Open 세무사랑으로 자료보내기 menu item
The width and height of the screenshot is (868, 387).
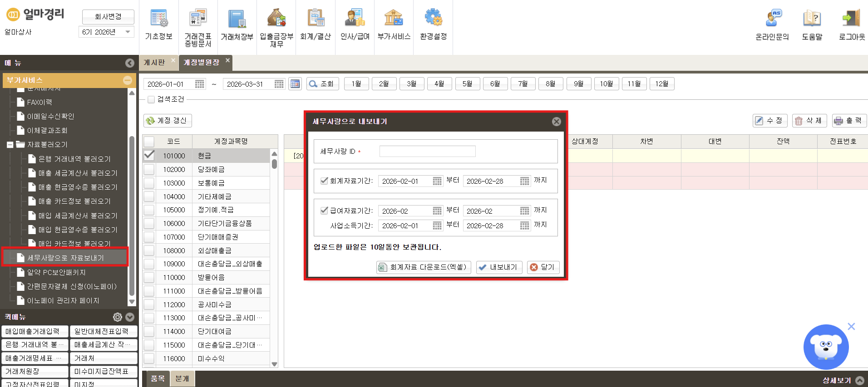(65, 258)
